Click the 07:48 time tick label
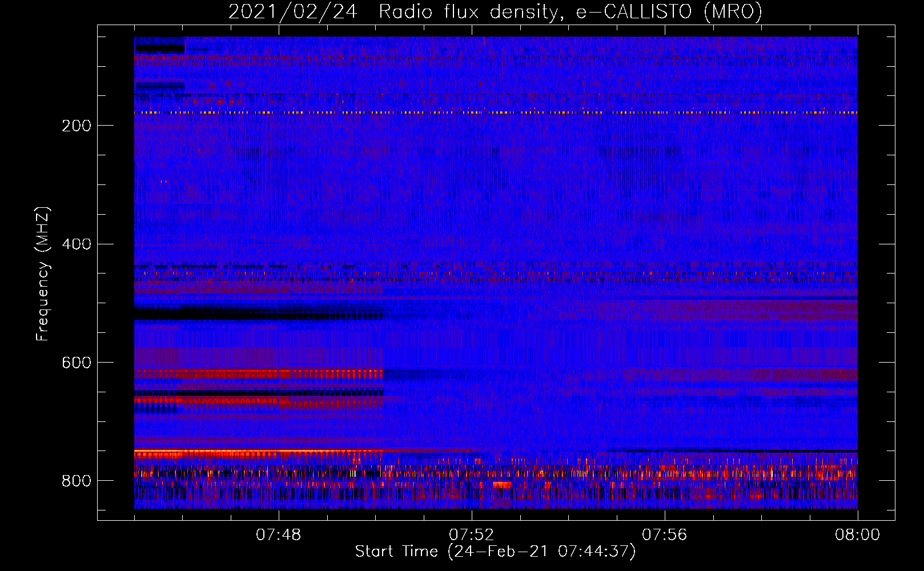Screen dimensions: 924x571 pos(279,535)
